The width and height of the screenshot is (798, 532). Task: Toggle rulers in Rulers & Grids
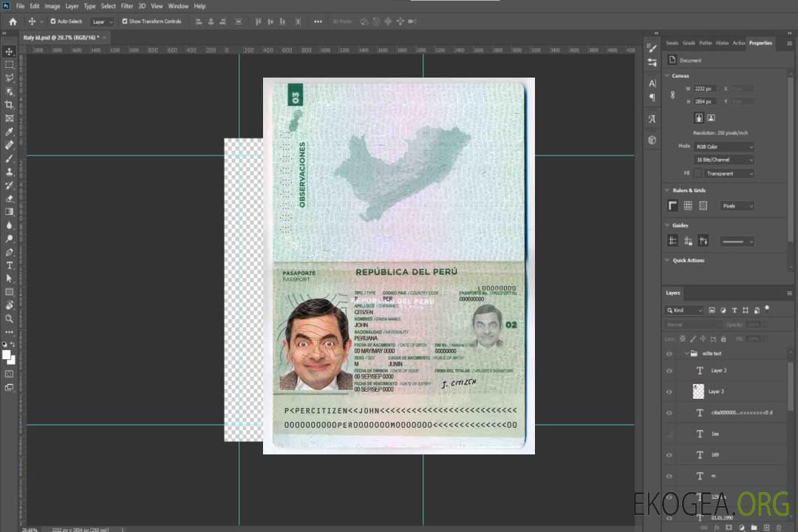pos(672,205)
